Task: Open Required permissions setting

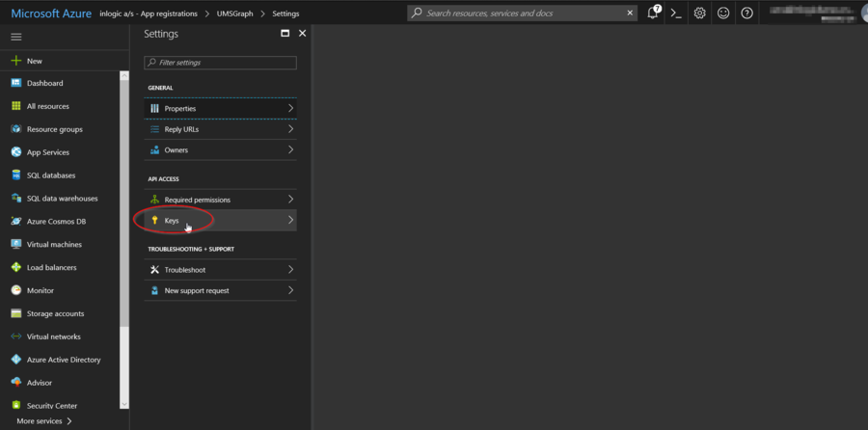Action: tap(197, 200)
